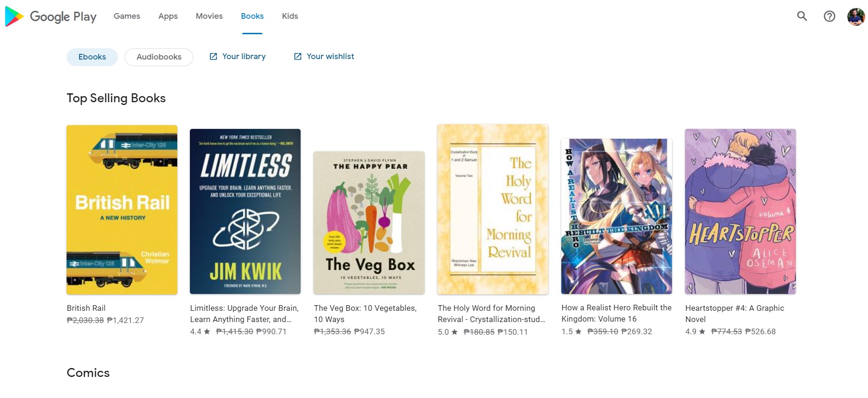Open the account profile avatar

pos(856,16)
